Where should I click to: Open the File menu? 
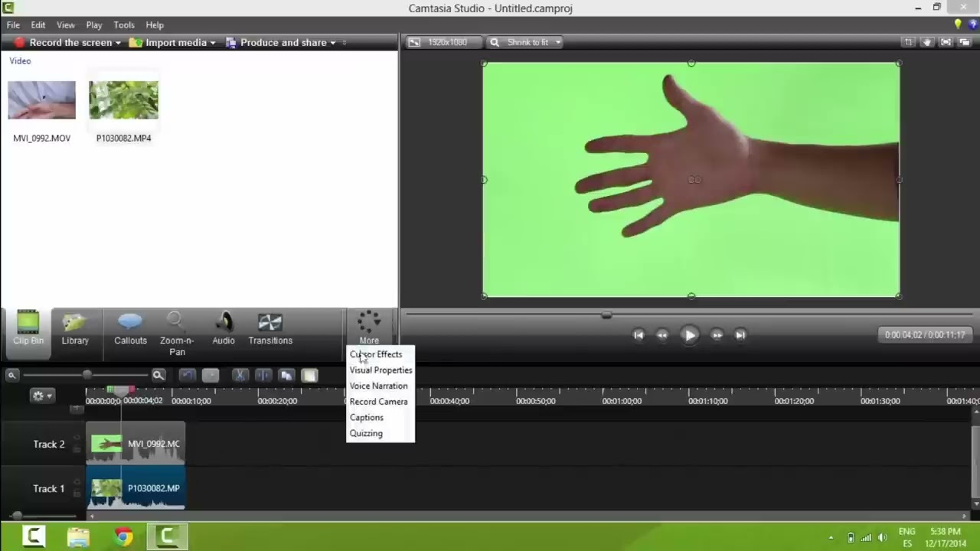coord(13,25)
